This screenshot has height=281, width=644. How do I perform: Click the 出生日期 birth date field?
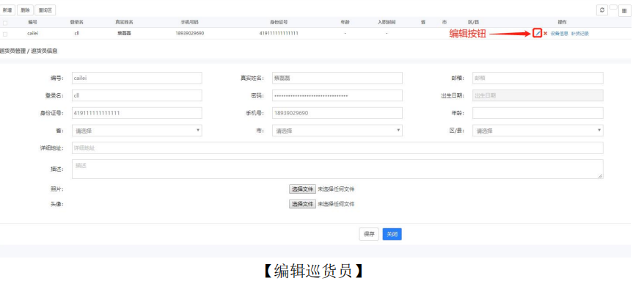pos(538,95)
